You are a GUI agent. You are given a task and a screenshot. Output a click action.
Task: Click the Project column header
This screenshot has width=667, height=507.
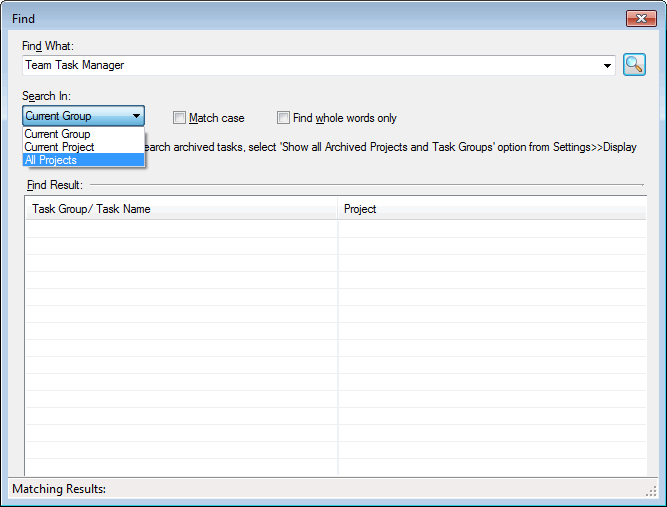click(490, 209)
